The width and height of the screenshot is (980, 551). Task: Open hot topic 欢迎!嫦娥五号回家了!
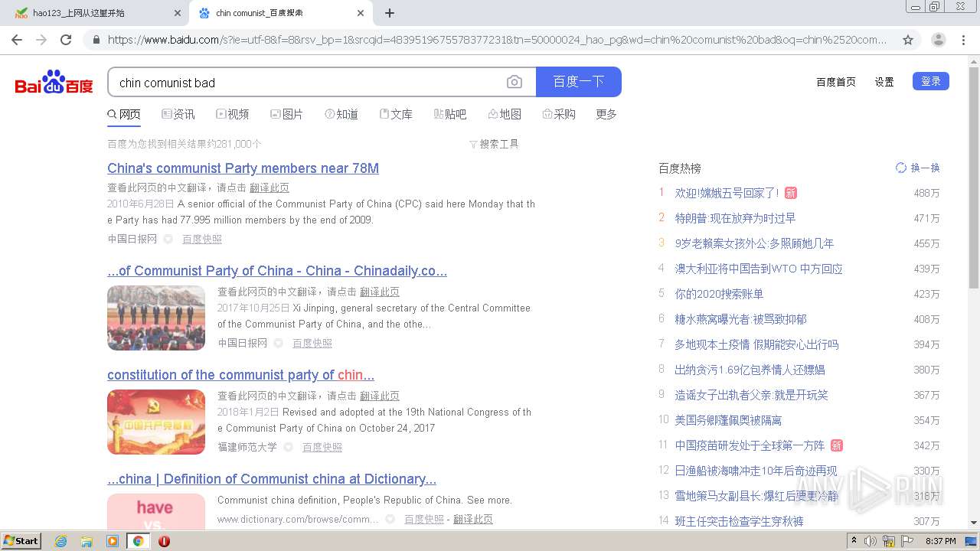pos(727,193)
